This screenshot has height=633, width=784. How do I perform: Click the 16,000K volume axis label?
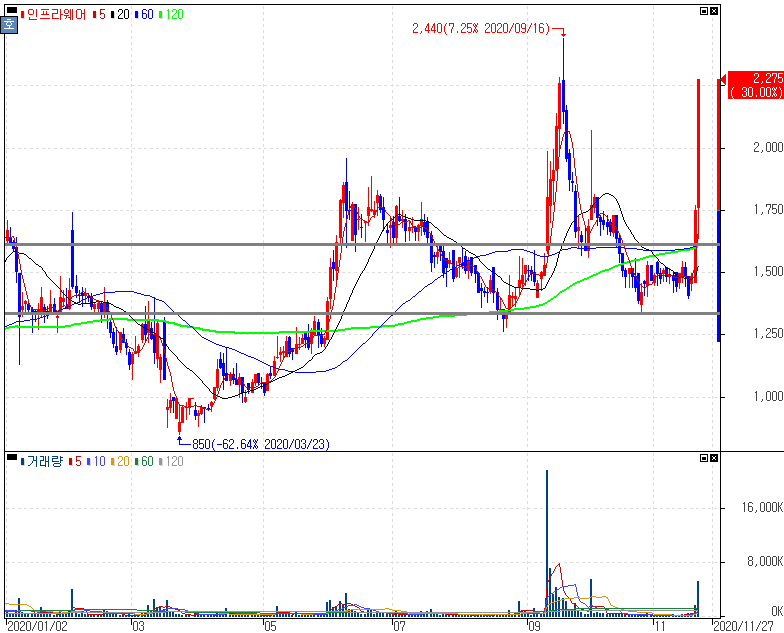point(762,508)
